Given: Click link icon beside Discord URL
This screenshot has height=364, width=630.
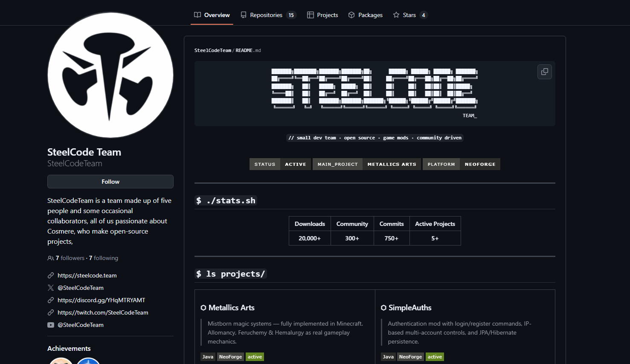Looking at the screenshot, I should pos(51,300).
